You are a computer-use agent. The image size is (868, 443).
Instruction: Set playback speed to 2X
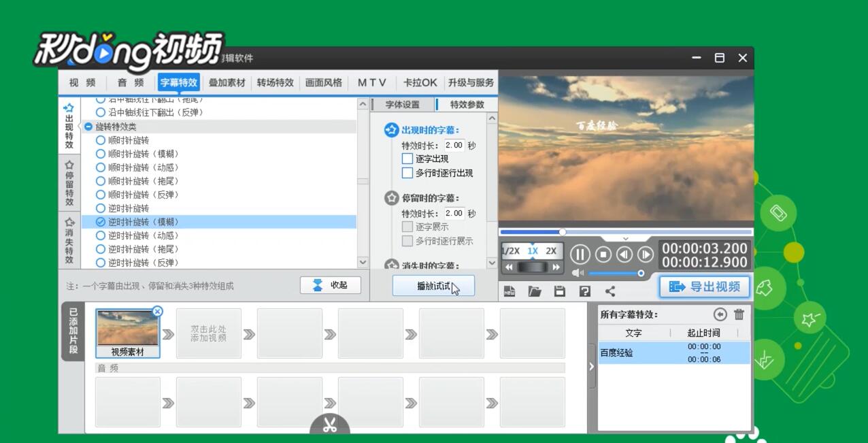551,250
